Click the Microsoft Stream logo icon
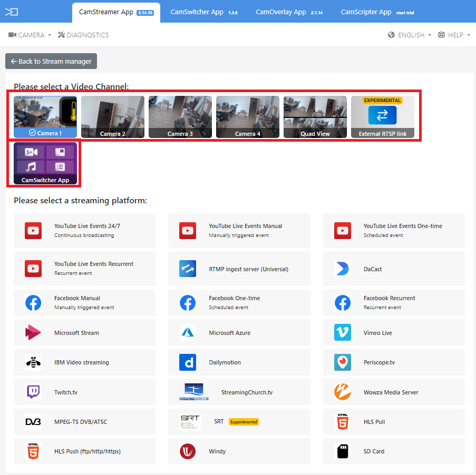 click(33, 332)
